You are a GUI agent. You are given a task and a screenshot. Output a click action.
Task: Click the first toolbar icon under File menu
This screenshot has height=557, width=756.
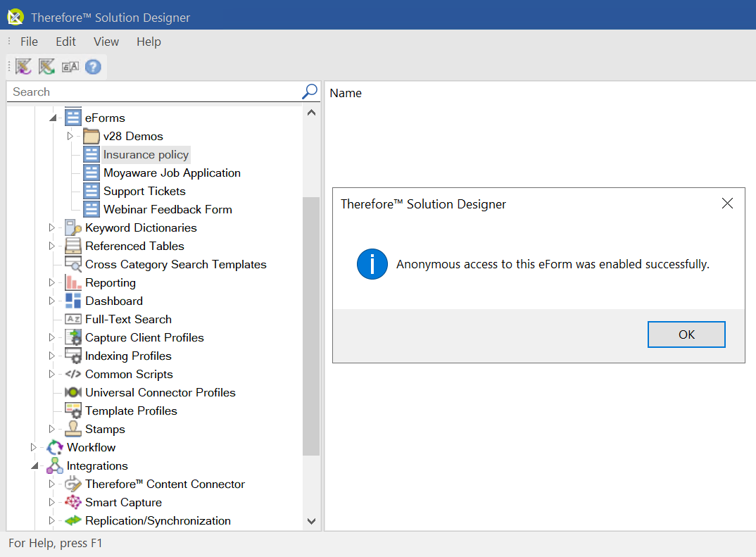[x=24, y=67]
